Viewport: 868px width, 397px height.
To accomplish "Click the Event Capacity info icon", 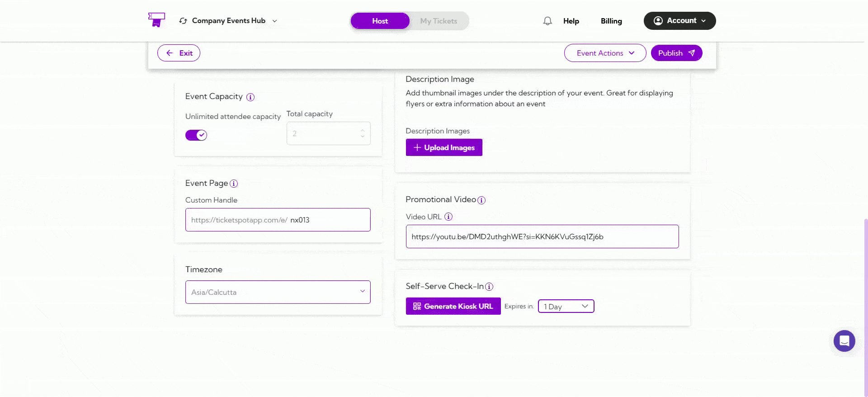I will (250, 97).
